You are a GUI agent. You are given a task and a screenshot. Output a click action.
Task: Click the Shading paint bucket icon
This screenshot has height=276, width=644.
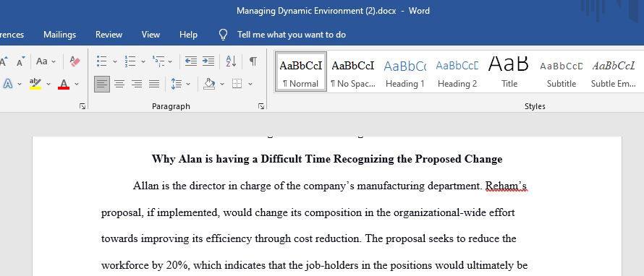pyautogui.click(x=209, y=84)
